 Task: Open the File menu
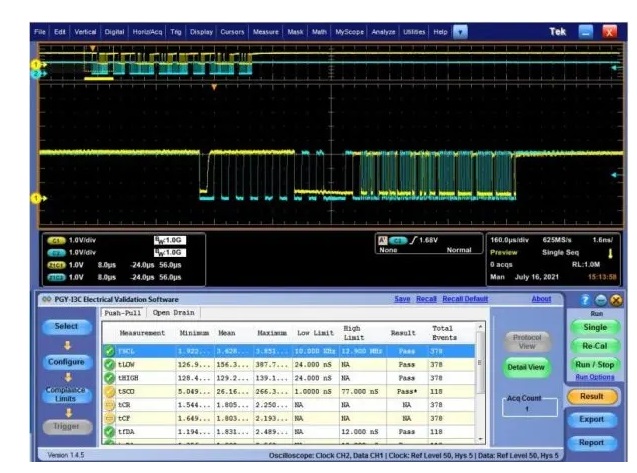pos(40,32)
